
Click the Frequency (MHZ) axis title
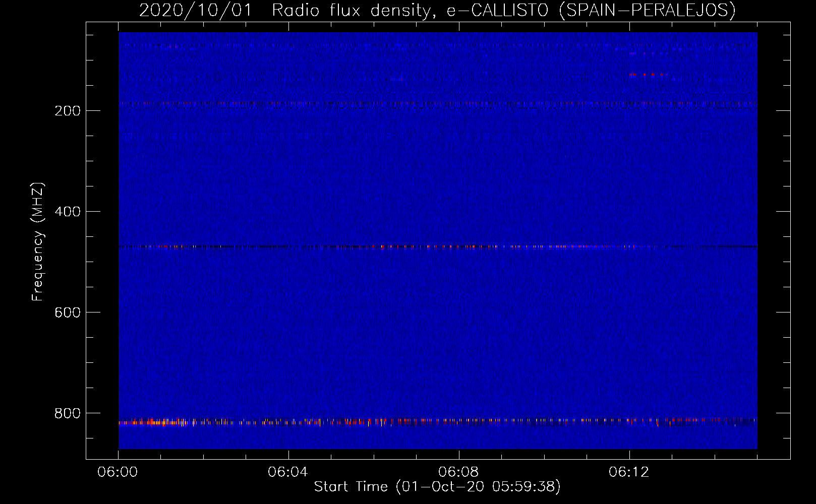pyautogui.click(x=38, y=241)
